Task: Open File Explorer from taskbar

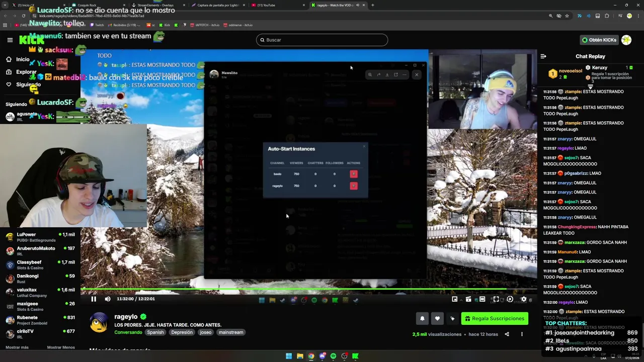Action: point(300,356)
